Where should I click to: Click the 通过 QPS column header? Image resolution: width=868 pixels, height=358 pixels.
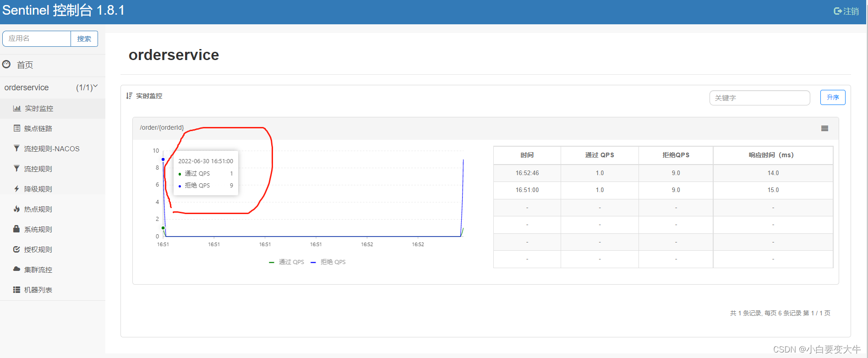click(x=600, y=155)
